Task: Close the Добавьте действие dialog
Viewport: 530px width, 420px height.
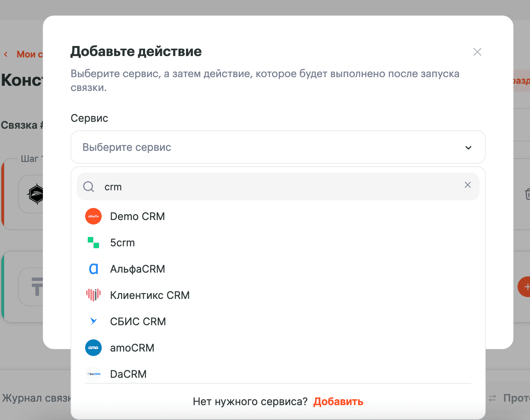Action: point(477,52)
